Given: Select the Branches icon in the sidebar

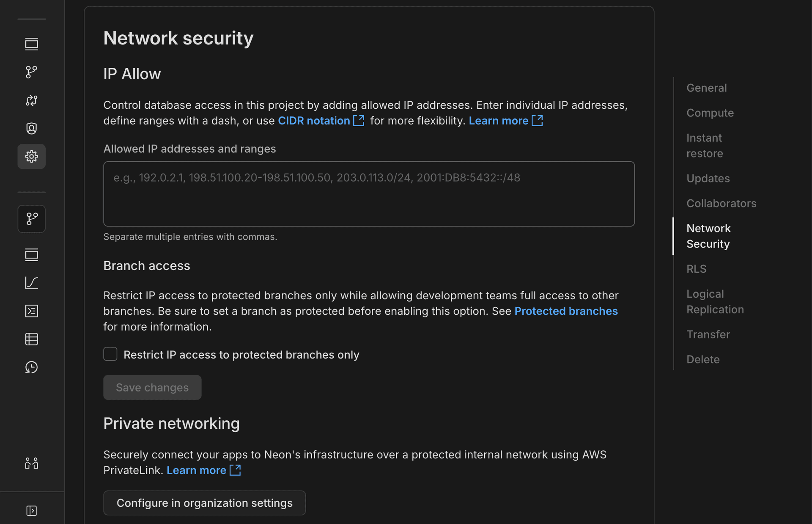Looking at the screenshot, I should (x=31, y=72).
